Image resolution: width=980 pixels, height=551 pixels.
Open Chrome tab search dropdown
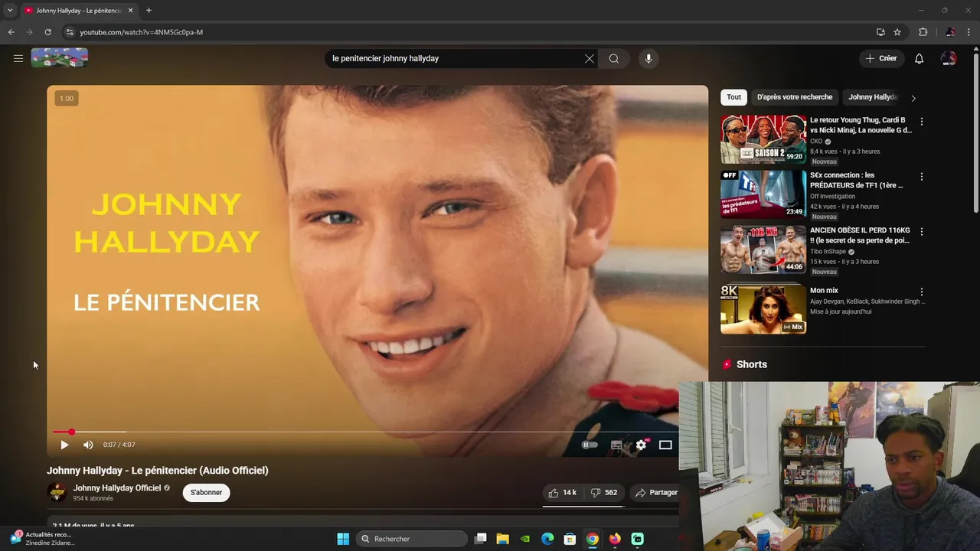tap(10, 11)
